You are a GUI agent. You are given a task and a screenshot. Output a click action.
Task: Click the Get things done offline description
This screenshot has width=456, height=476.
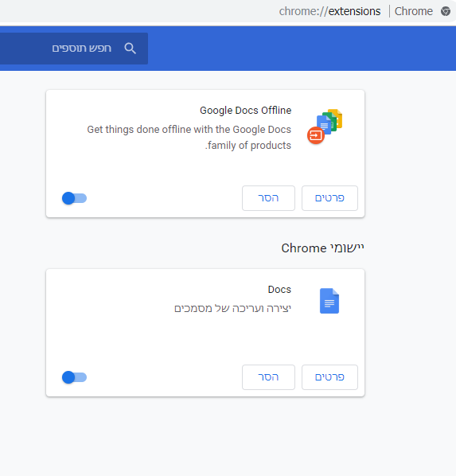[189, 137]
